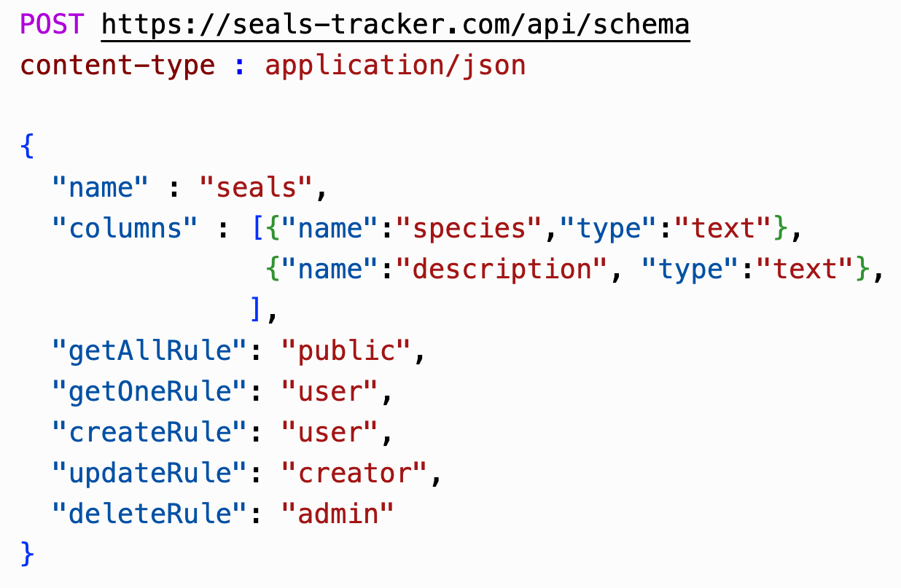Select the "admin" rule value

pos(338,514)
